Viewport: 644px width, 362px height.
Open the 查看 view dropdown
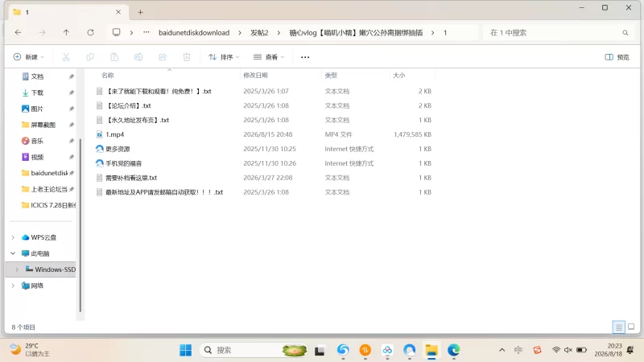(x=269, y=57)
